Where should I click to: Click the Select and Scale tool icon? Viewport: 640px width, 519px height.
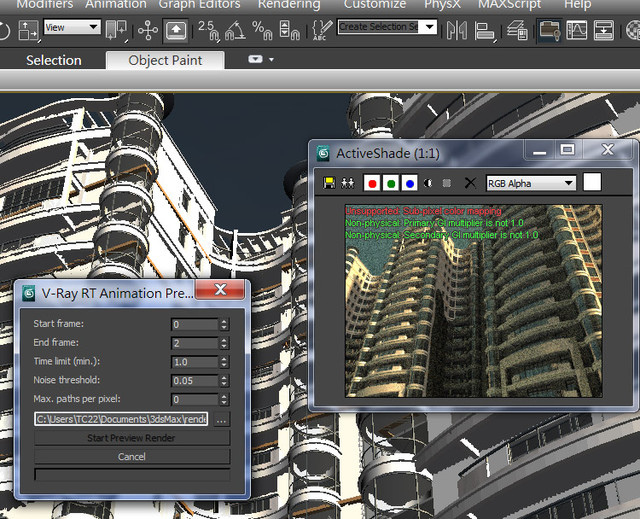[x=28, y=31]
